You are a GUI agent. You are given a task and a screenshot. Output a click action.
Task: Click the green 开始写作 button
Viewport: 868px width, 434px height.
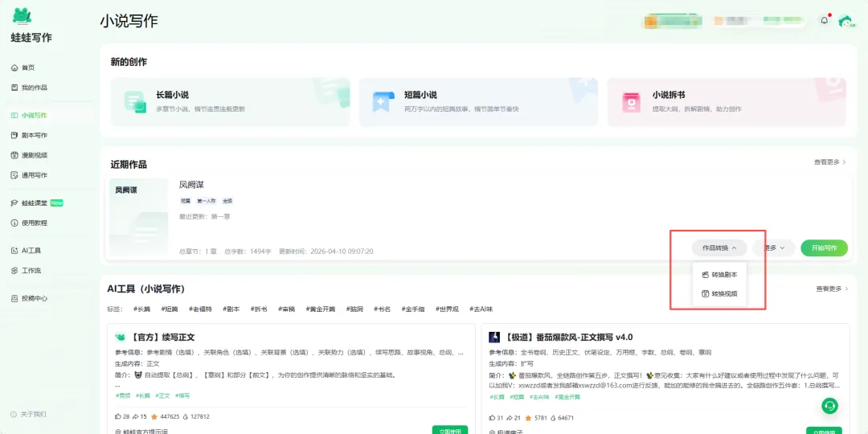pyautogui.click(x=824, y=248)
